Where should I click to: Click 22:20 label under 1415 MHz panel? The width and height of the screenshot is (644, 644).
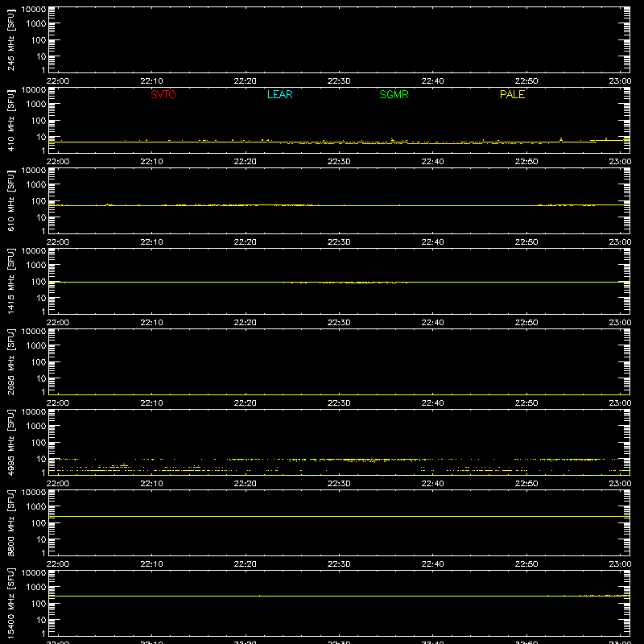point(246,323)
